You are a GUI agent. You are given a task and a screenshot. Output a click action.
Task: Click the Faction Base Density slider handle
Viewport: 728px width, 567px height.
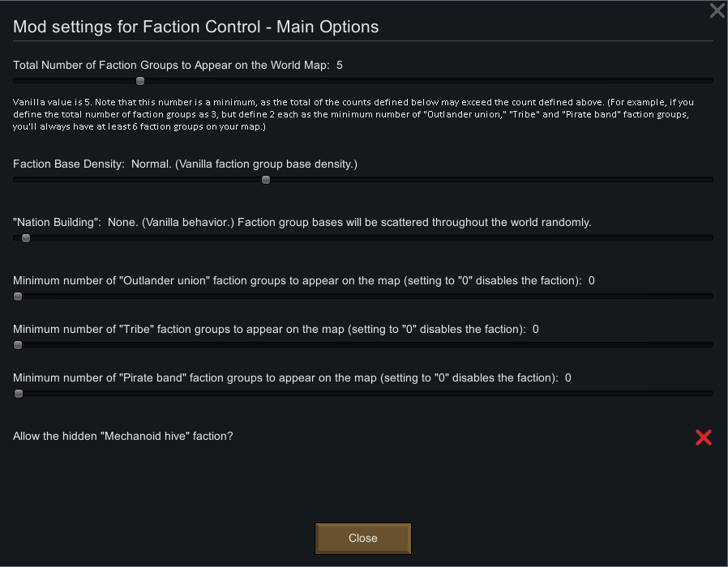click(x=266, y=180)
